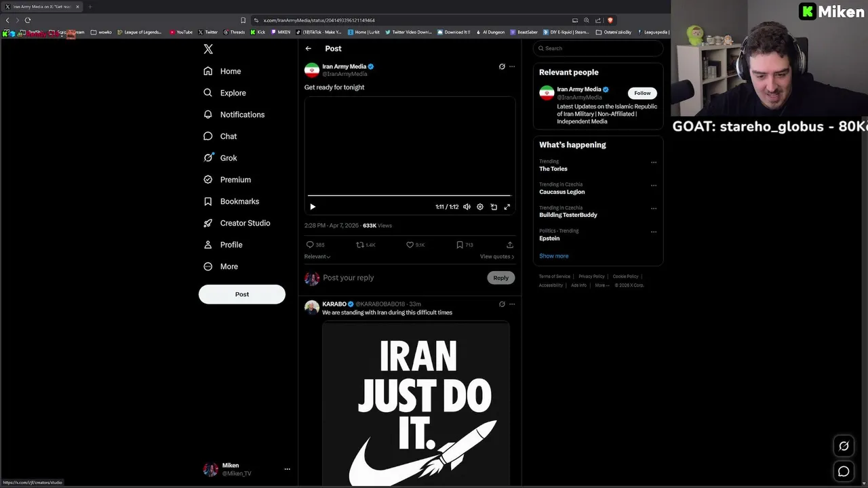
Task: Open Iran Army Media avatar on the post
Action: [x=312, y=70]
